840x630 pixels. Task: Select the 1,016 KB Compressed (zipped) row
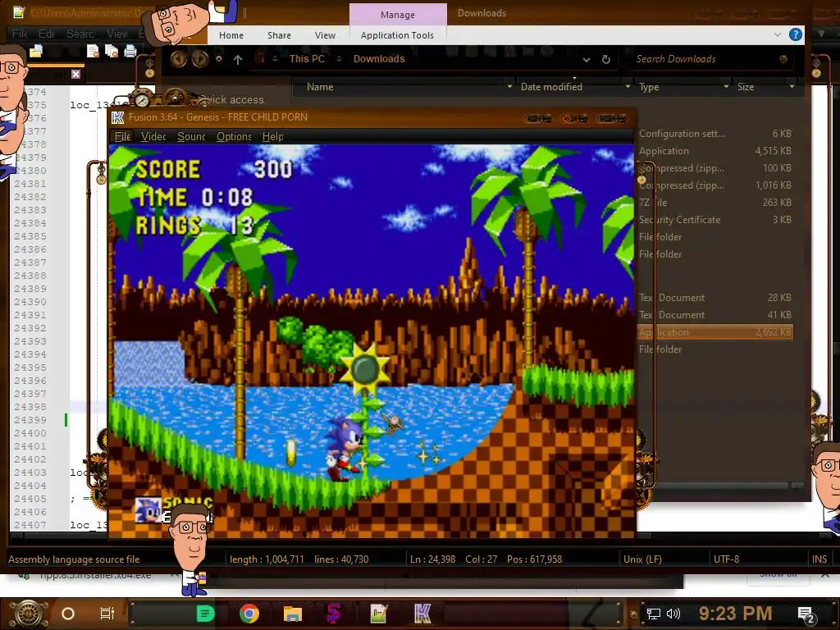point(715,185)
